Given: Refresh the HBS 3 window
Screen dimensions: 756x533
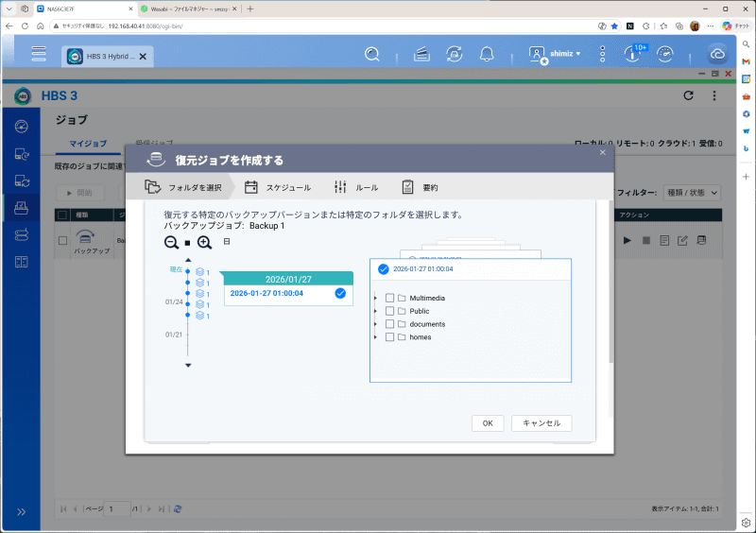Looking at the screenshot, I should [689, 95].
